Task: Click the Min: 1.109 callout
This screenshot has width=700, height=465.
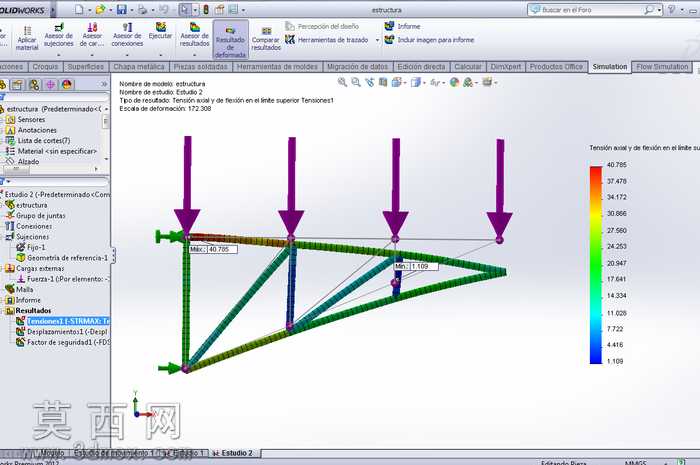Action: pyautogui.click(x=416, y=266)
